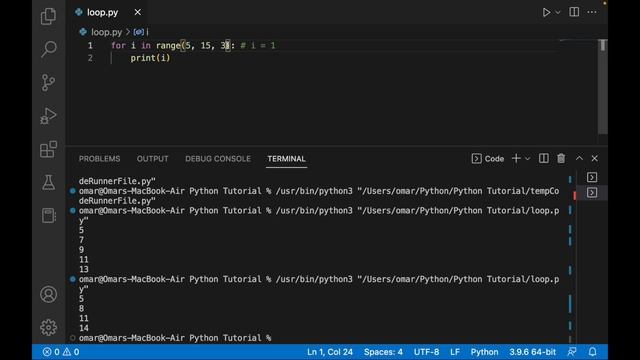
Task: Open the notifications bell
Action: click(592, 351)
